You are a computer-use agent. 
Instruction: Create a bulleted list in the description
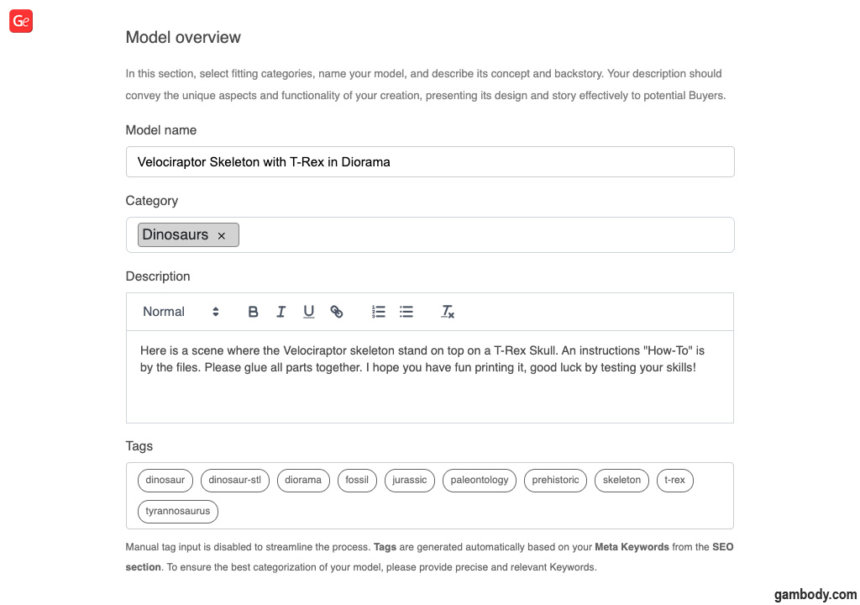[406, 311]
